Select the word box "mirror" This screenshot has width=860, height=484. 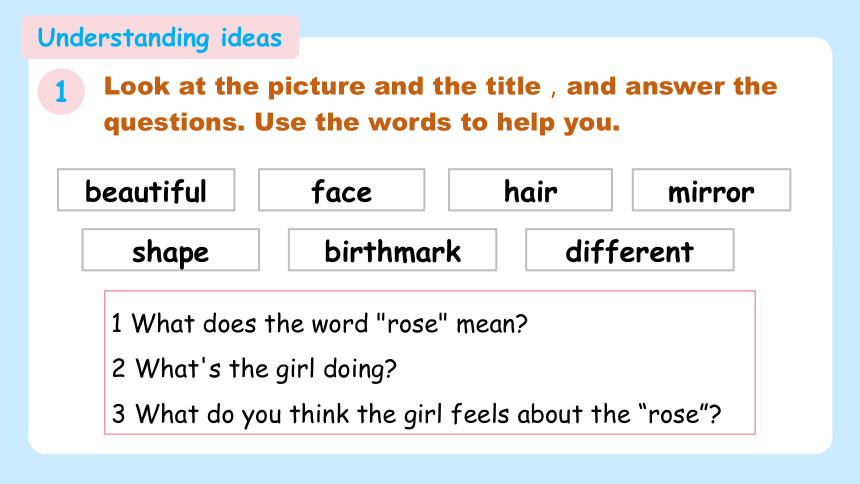click(x=711, y=190)
